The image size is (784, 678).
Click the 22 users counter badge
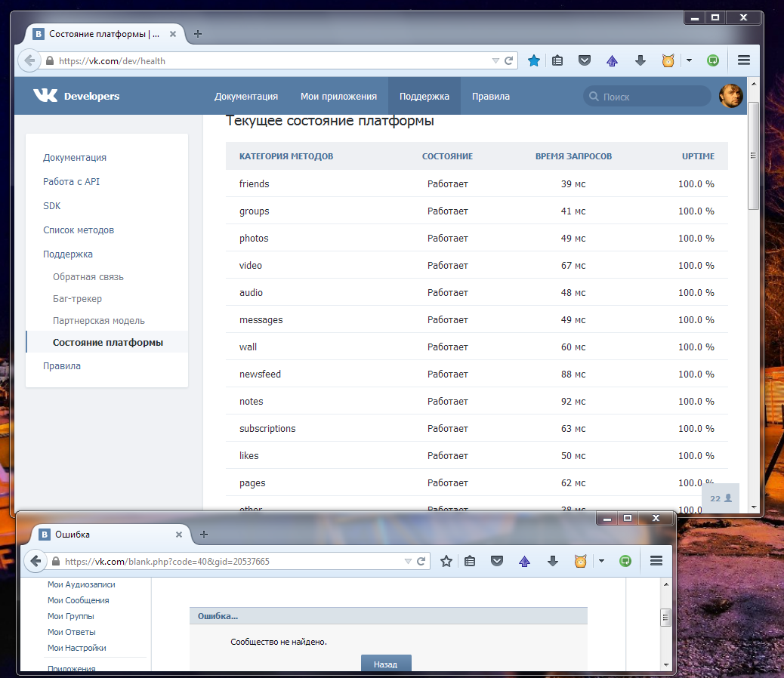point(721,498)
